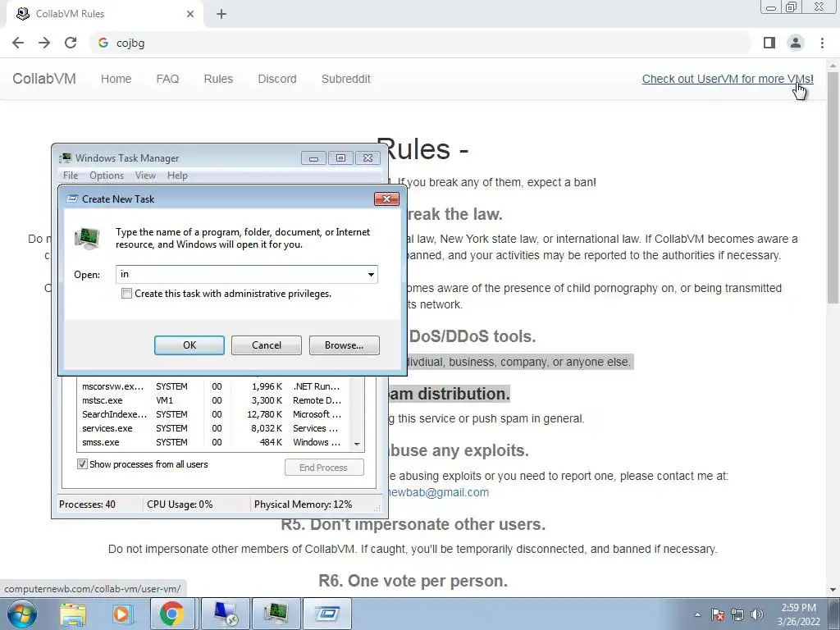Select SearchIndexer process row
The width and height of the screenshot is (840, 630).
point(213,414)
